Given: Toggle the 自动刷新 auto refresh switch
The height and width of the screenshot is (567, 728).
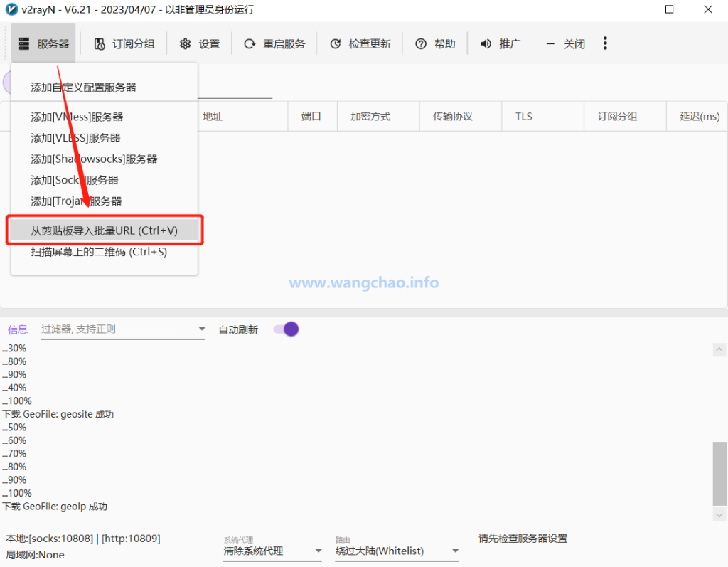Looking at the screenshot, I should pyautogui.click(x=286, y=329).
